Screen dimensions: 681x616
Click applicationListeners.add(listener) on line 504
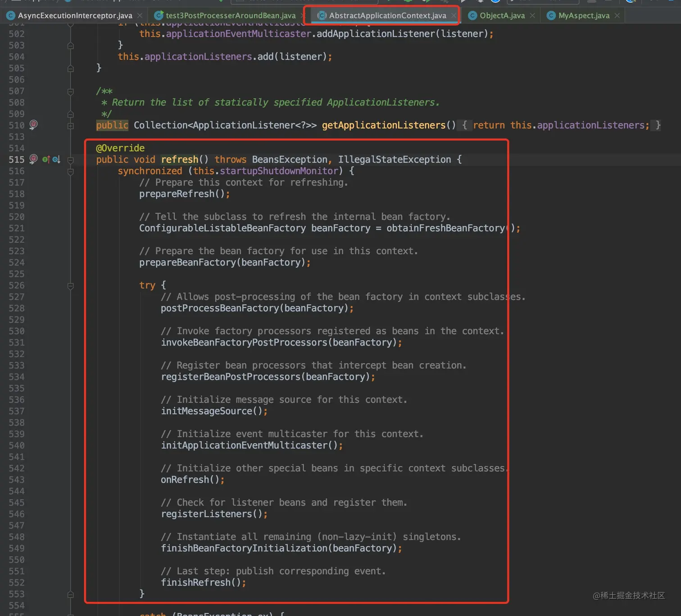pos(236,57)
